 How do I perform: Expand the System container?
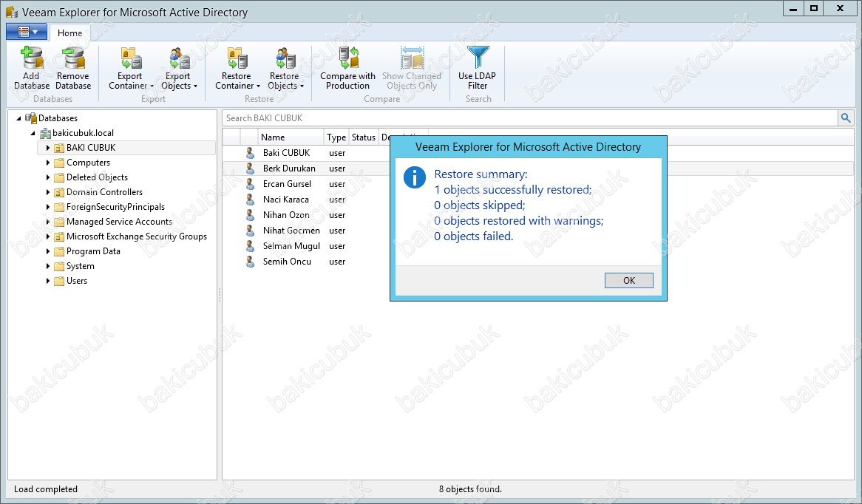pyautogui.click(x=48, y=267)
